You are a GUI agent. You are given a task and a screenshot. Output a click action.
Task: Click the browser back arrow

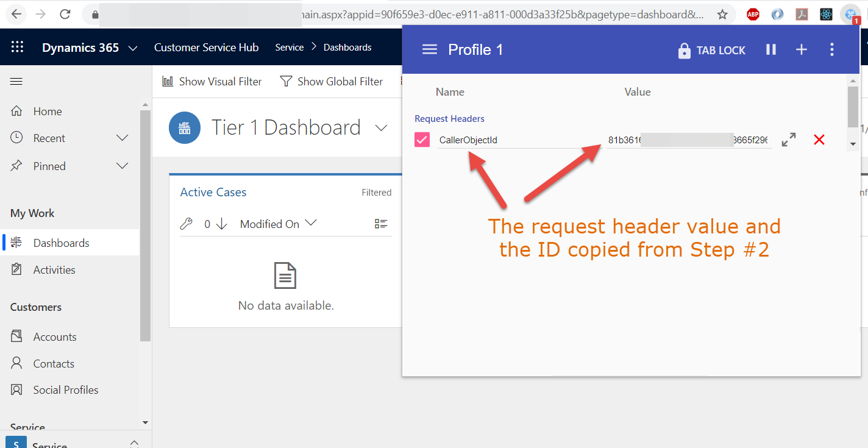17,14
